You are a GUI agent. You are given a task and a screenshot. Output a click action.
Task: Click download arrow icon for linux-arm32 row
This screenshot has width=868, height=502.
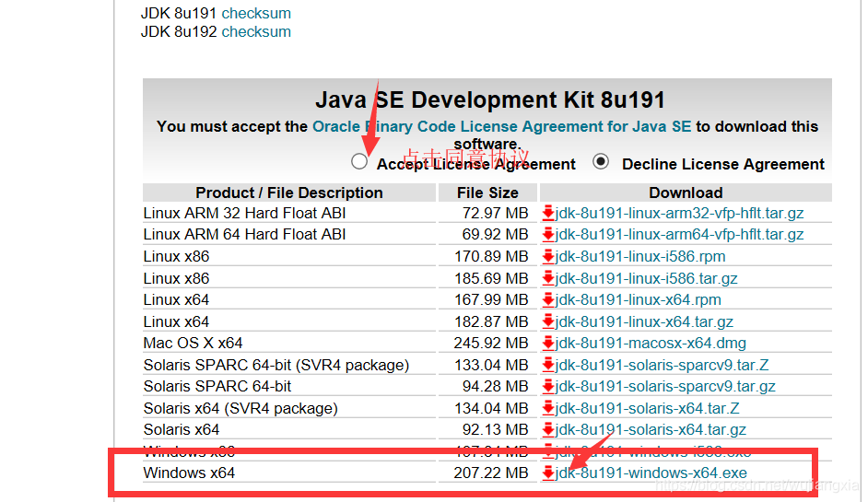click(548, 213)
